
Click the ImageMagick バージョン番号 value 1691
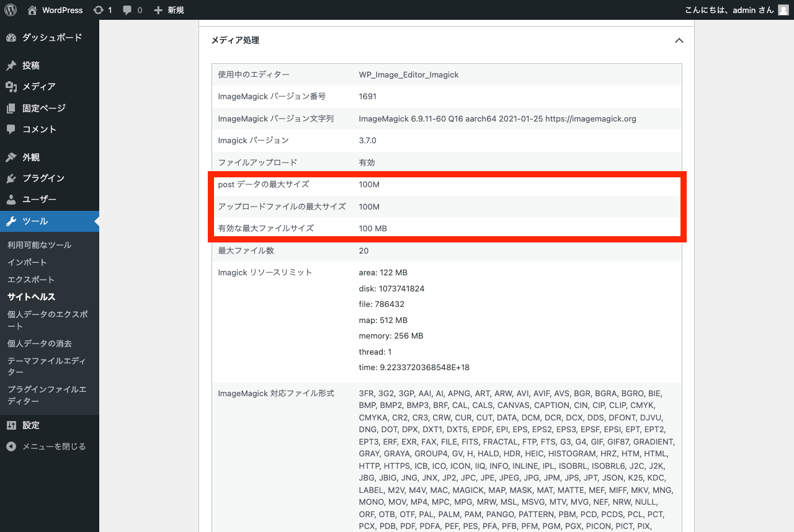[367, 96]
